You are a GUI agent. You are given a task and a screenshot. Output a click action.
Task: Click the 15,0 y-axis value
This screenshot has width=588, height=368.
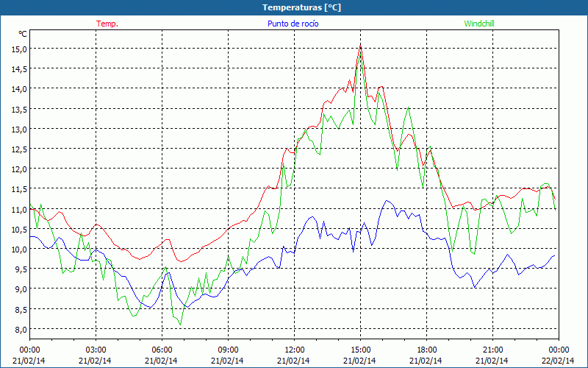pos(20,49)
